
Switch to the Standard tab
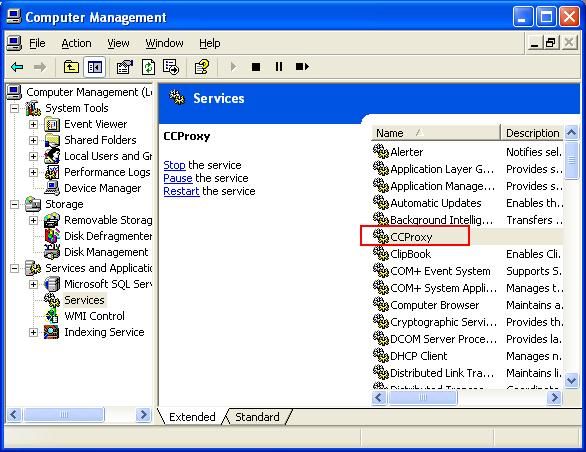tap(257, 417)
